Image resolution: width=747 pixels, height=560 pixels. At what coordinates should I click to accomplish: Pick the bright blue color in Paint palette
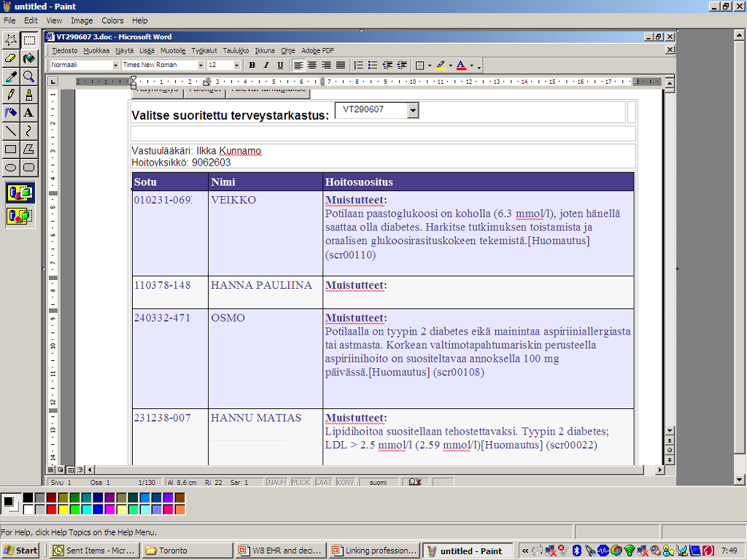pyautogui.click(x=98, y=510)
